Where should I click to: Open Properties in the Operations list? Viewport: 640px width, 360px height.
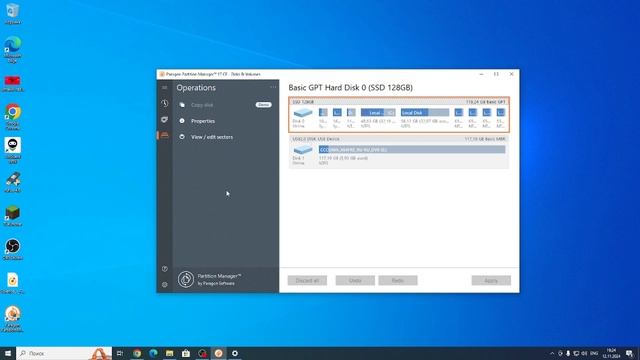203,121
